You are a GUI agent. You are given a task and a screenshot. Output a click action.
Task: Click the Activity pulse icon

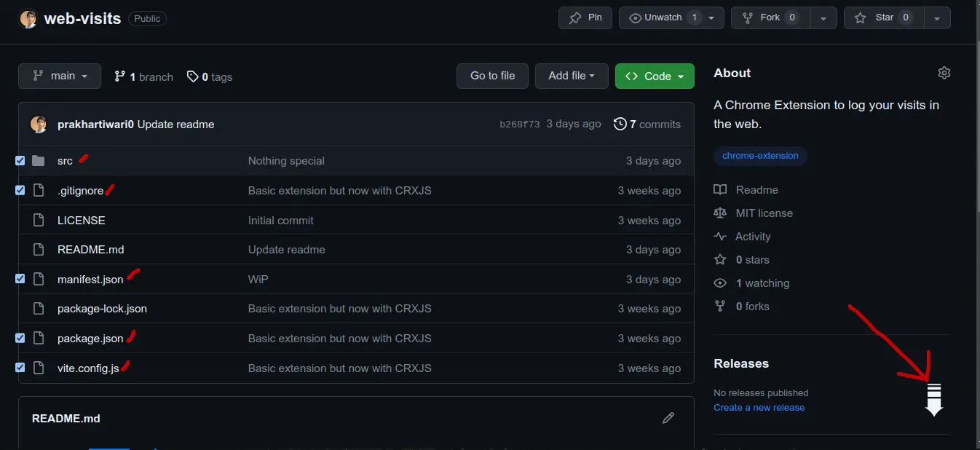(x=719, y=236)
